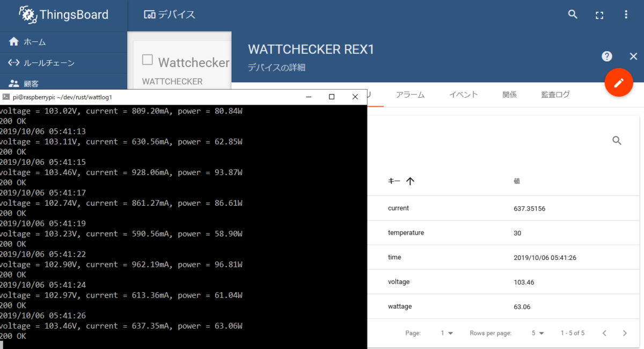Viewport: 644px width, 349px height.
Task: Click terminal timestamp 2019/10/06 05:41:24
Action: pos(43,285)
